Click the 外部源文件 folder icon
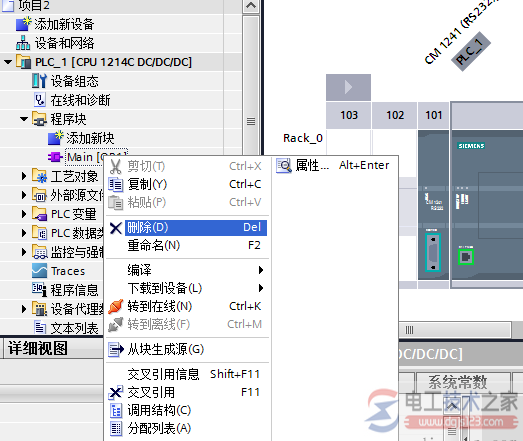The image size is (523, 441). (39, 195)
